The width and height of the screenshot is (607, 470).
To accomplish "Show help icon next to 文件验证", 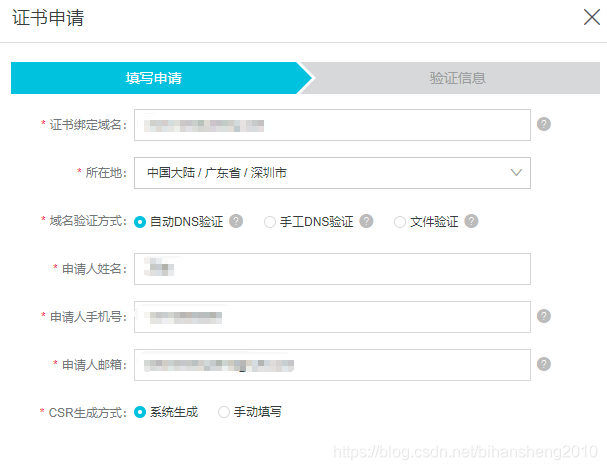I will 471,221.
